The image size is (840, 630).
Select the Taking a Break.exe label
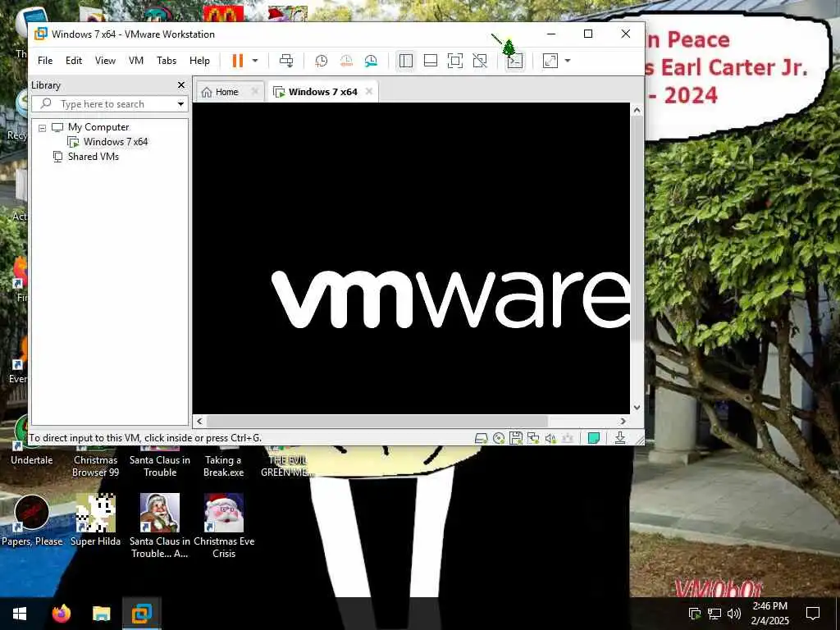pos(223,466)
